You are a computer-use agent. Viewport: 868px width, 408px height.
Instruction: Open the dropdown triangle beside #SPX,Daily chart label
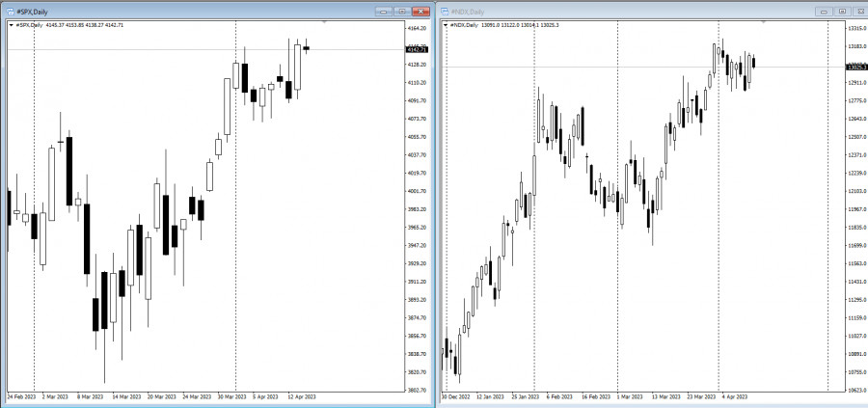pos(11,25)
